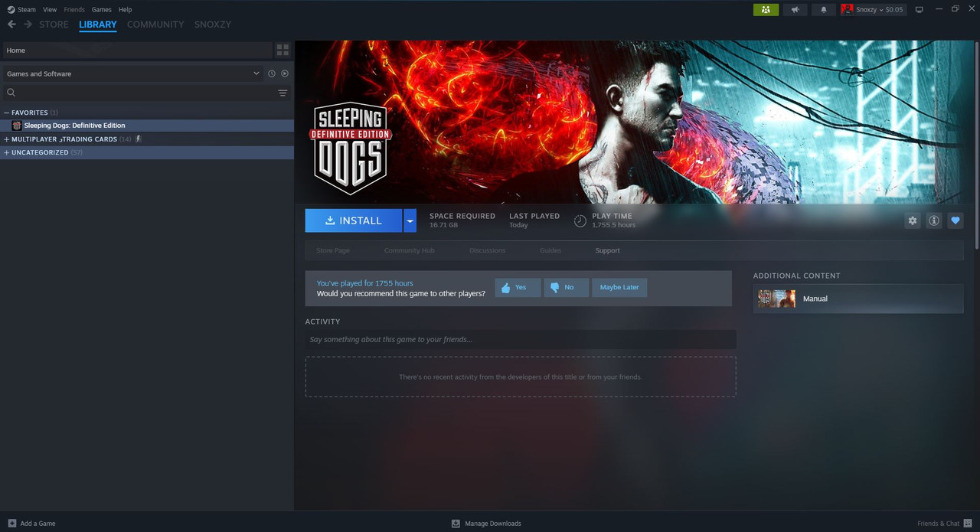The image size is (980, 532).
Task: Open the Games and Software filter dropdown
Action: point(133,73)
